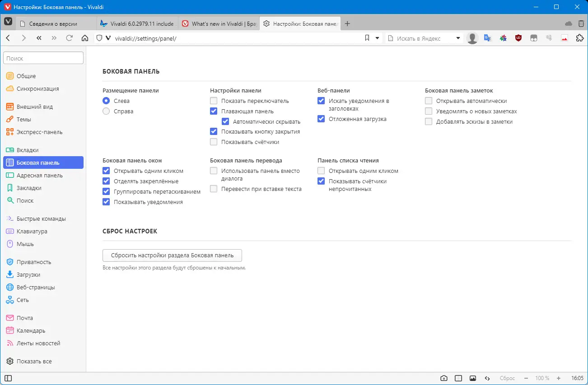Click the Искать в Яндекс search field
The width and height of the screenshot is (588, 385).
click(x=425, y=38)
